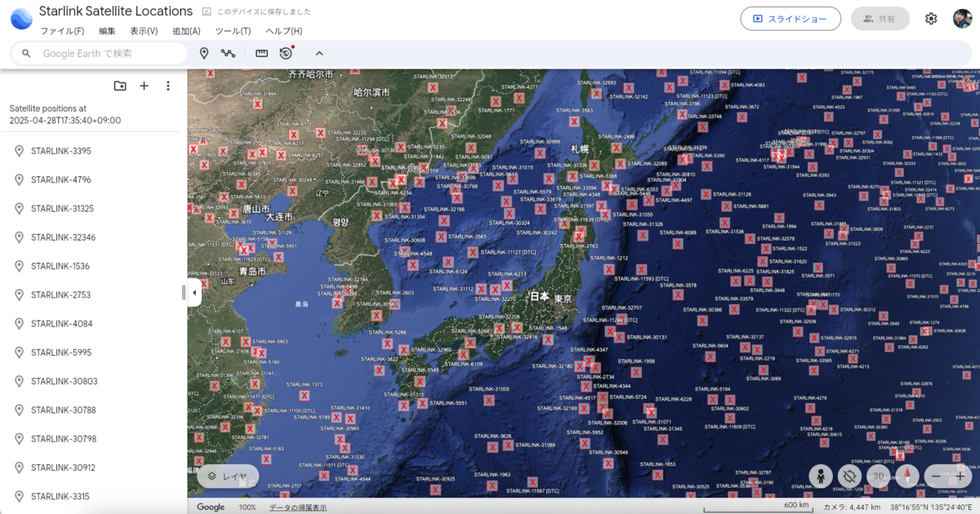Click the new folder icon in sidebar
Image resolution: width=980 pixels, height=514 pixels.
click(120, 86)
